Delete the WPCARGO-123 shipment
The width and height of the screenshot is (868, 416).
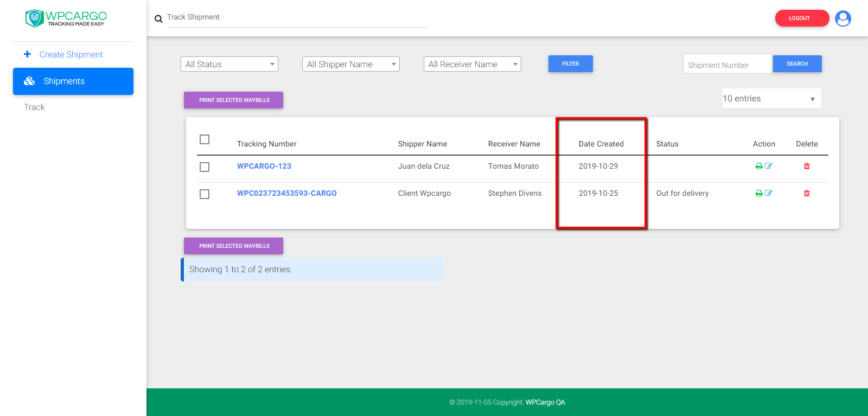tap(807, 166)
